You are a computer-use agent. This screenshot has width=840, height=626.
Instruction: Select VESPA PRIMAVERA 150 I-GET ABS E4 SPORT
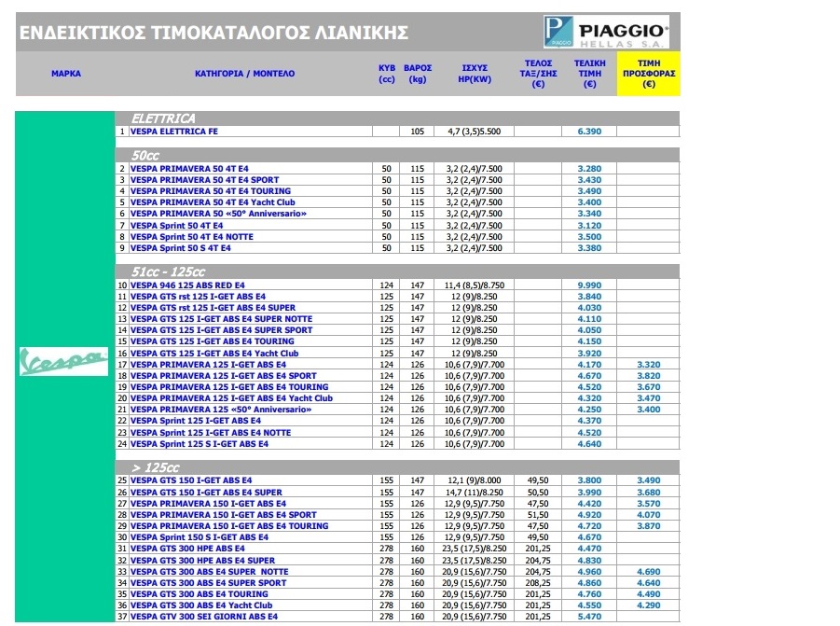click(224, 515)
